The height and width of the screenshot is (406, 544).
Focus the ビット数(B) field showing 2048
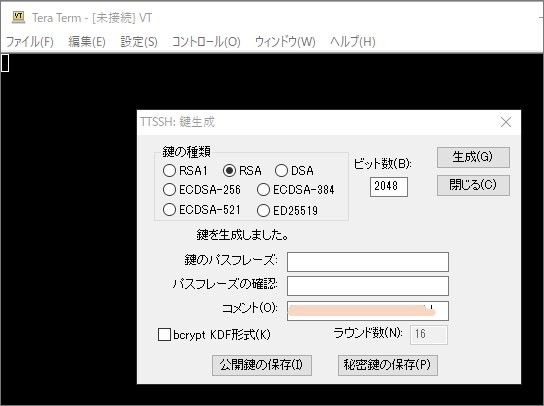click(x=389, y=187)
